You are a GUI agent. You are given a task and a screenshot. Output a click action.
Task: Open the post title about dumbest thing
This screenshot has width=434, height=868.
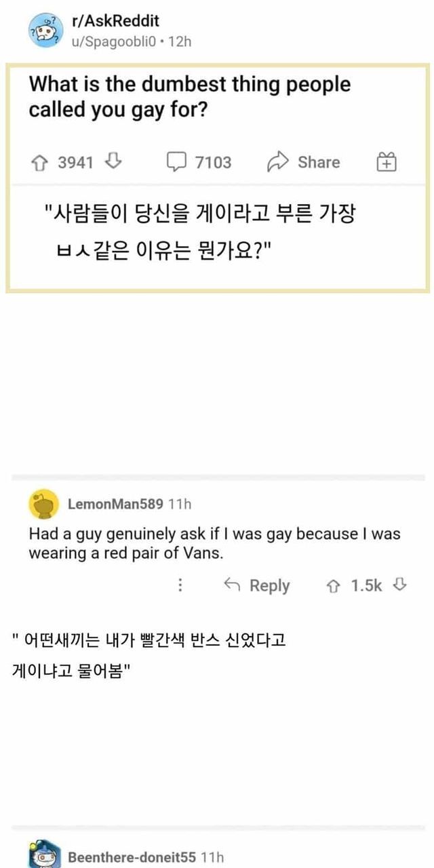[190, 97]
